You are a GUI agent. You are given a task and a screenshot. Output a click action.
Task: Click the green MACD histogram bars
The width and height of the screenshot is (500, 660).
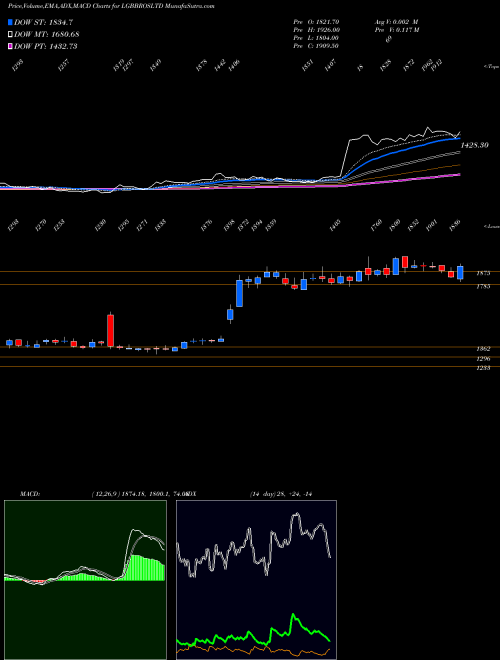pyautogui.click(x=143, y=568)
